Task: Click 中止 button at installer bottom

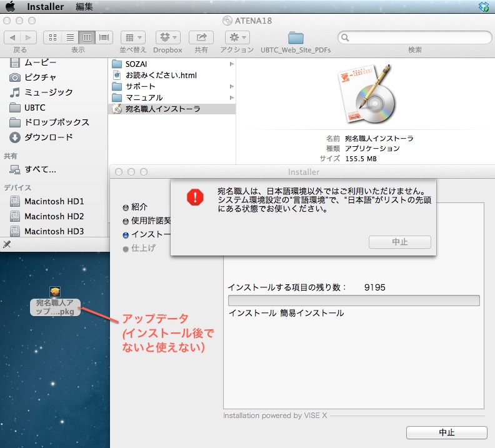Action: click(446, 432)
